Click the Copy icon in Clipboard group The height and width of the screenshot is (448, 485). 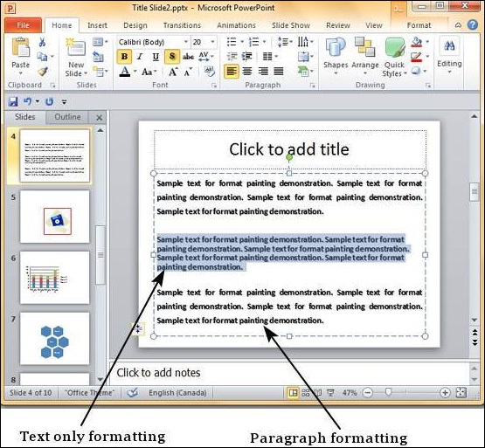pyautogui.click(x=42, y=56)
